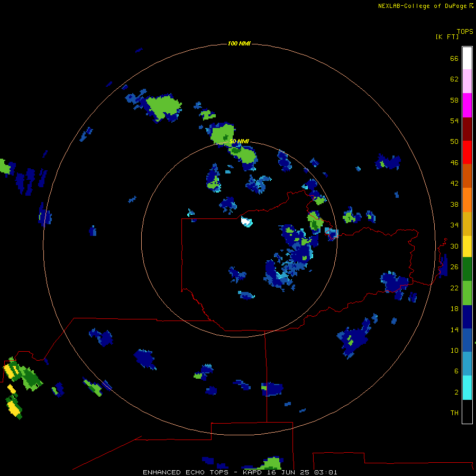This screenshot has width=476, height=476.
Task: Click legend value 10
Action: [x=454, y=350]
